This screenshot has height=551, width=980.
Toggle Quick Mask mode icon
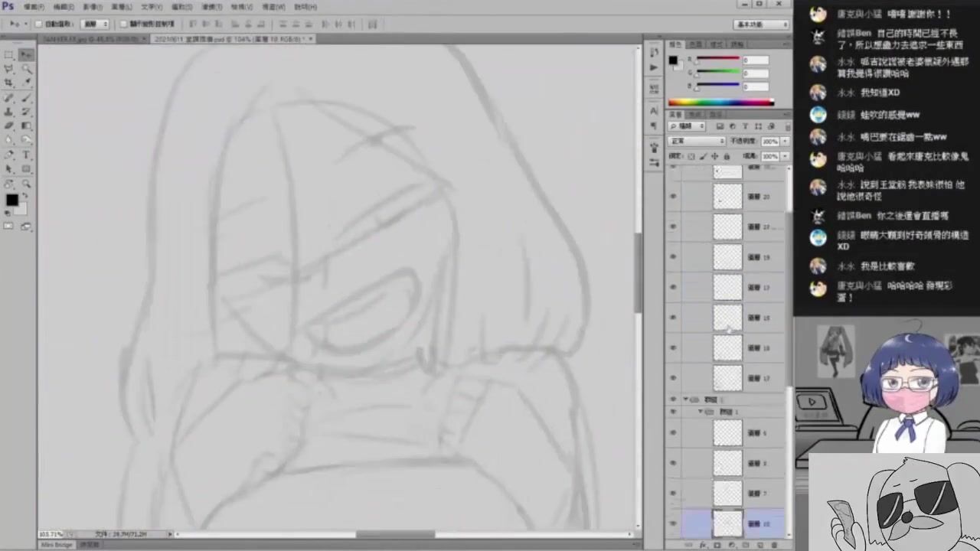pyautogui.click(x=9, y=227)
